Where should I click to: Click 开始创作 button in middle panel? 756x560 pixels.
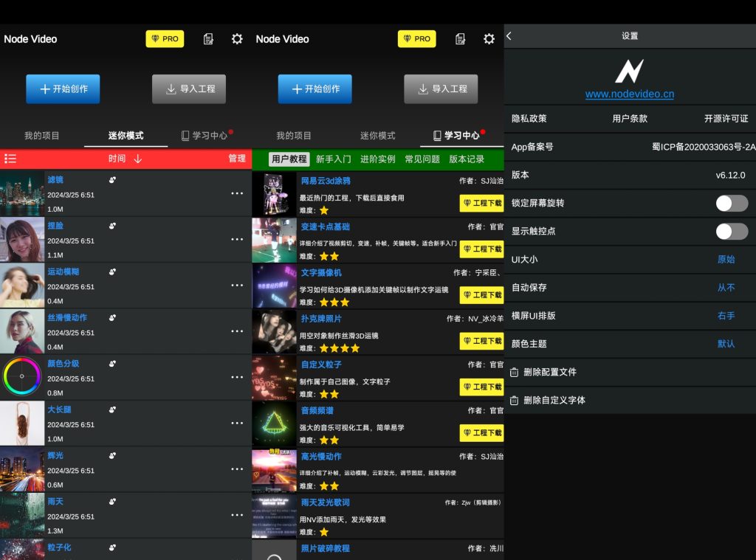pos(315,89)
